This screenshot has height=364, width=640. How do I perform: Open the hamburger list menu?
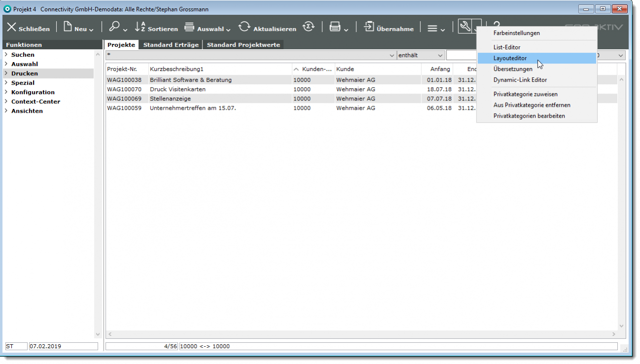coord(432,29)
